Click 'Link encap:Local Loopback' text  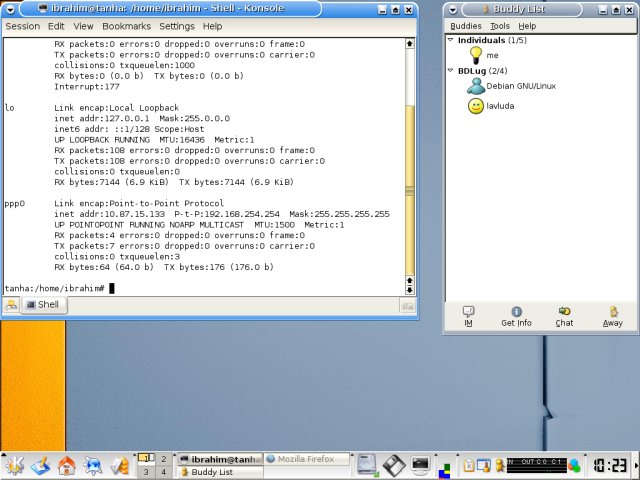(116, 108)
